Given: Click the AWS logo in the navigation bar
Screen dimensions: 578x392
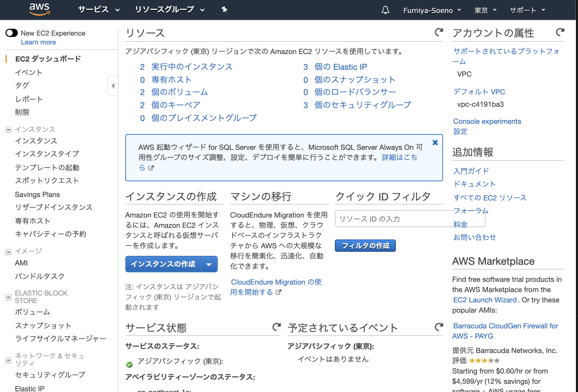Looking at the screenshot, I should tap(39, 9).
